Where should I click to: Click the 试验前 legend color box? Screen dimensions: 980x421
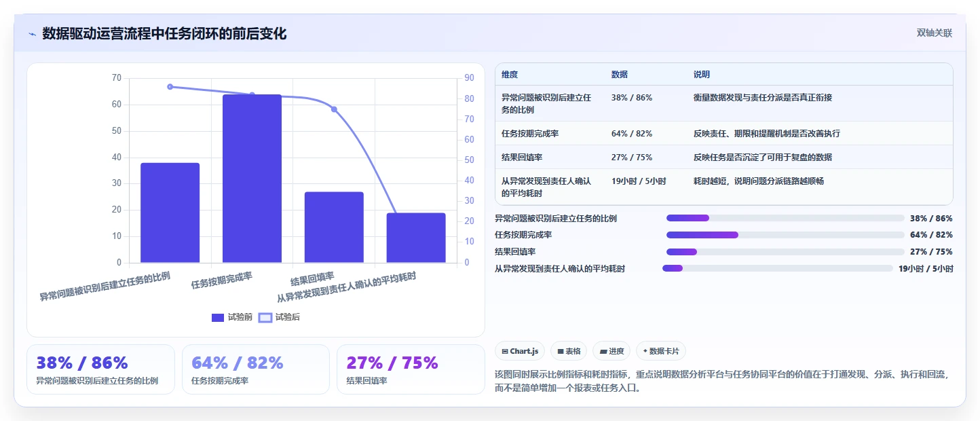pyautogui.click(x=218, y=317)
